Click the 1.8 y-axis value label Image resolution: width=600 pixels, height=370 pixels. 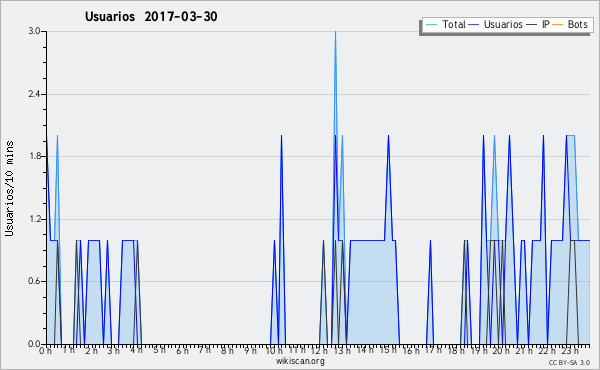click(34, 156)
